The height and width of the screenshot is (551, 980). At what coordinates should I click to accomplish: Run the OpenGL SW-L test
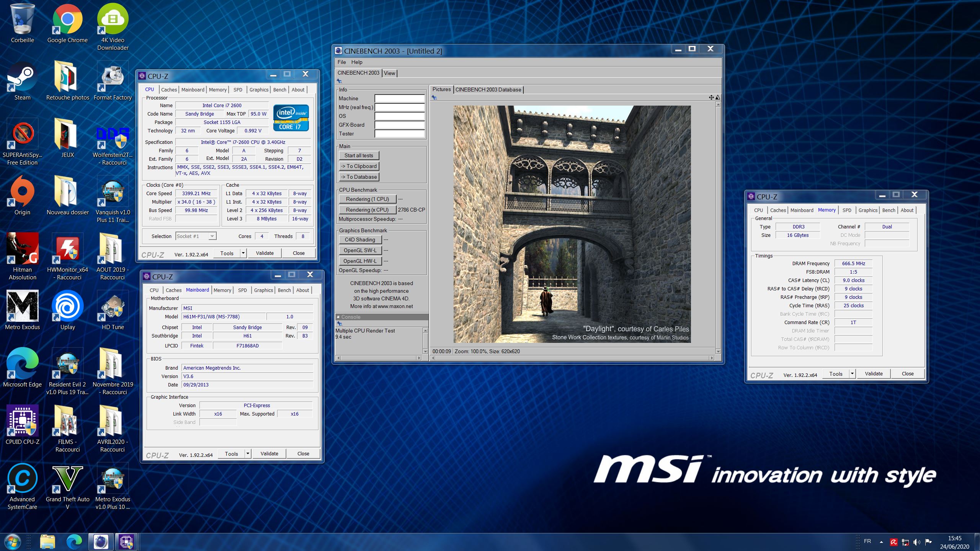tap(360, 250)
